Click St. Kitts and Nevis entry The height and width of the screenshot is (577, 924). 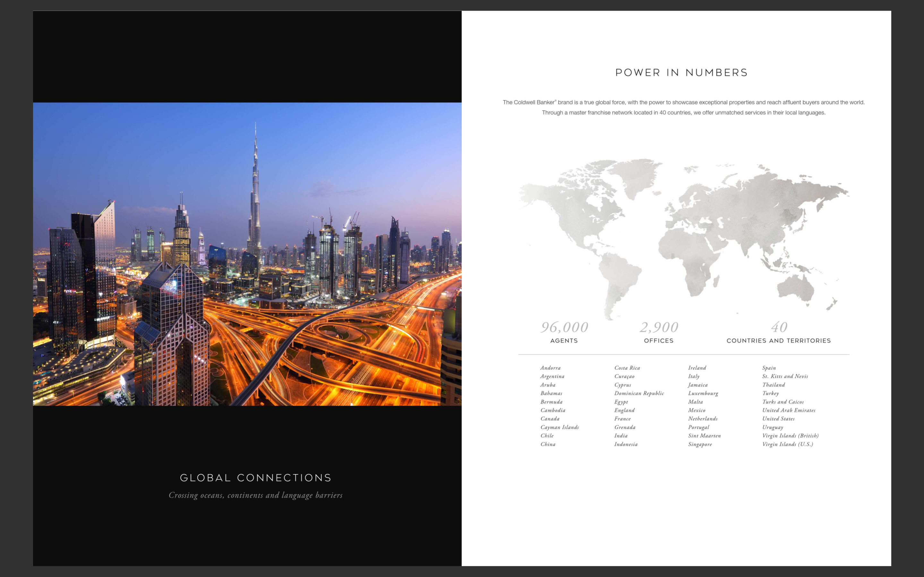[785, 376]
